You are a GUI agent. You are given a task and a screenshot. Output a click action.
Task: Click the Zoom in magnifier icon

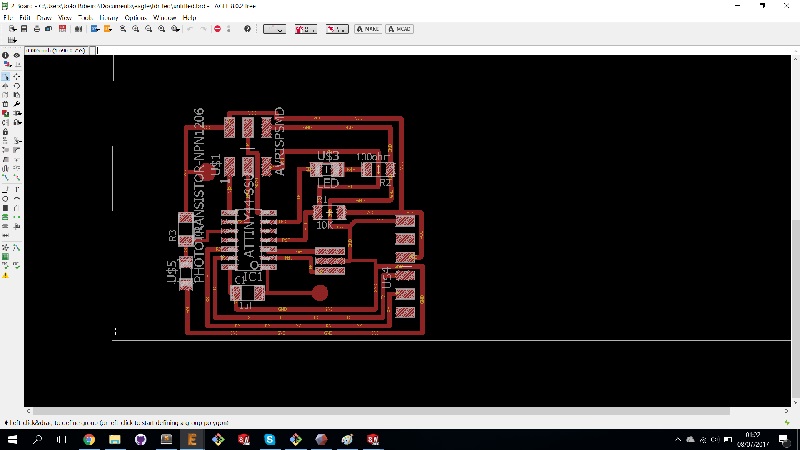point(136,29)
